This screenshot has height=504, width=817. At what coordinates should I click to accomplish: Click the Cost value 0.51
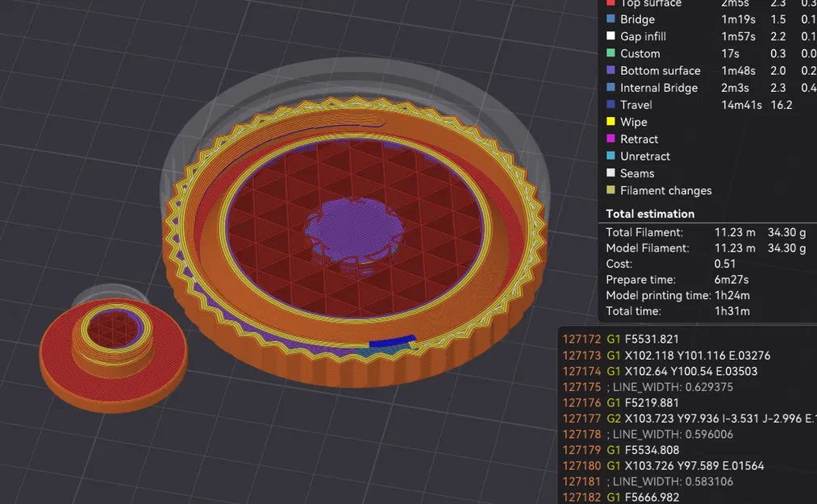click(x=725, y=264)
